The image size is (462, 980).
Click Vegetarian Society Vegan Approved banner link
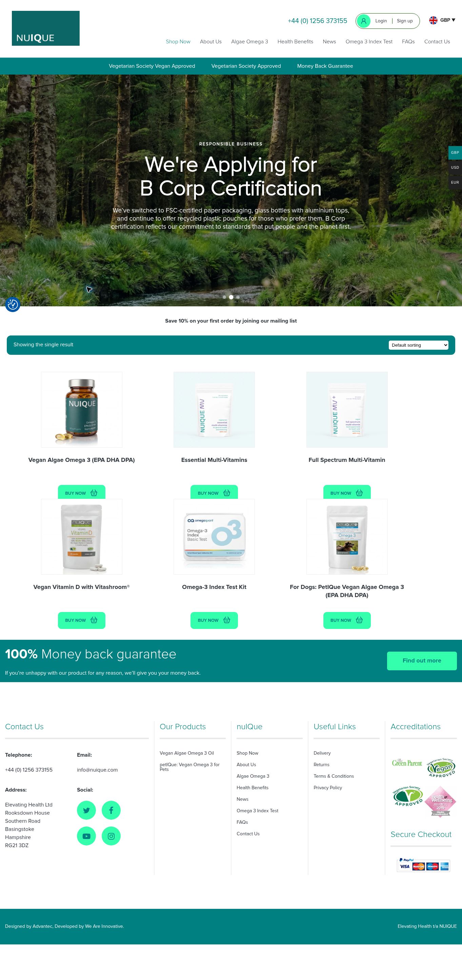[x=152, y=66]
